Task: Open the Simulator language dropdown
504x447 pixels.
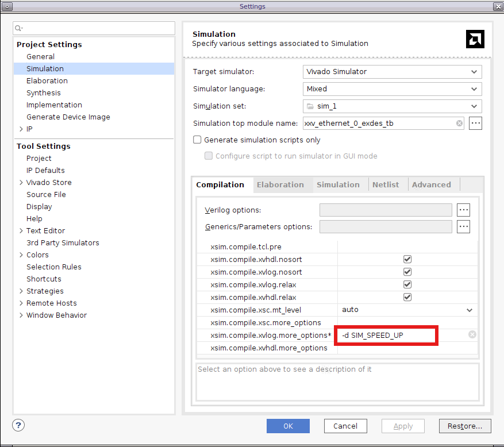Action: coord(392,89)
